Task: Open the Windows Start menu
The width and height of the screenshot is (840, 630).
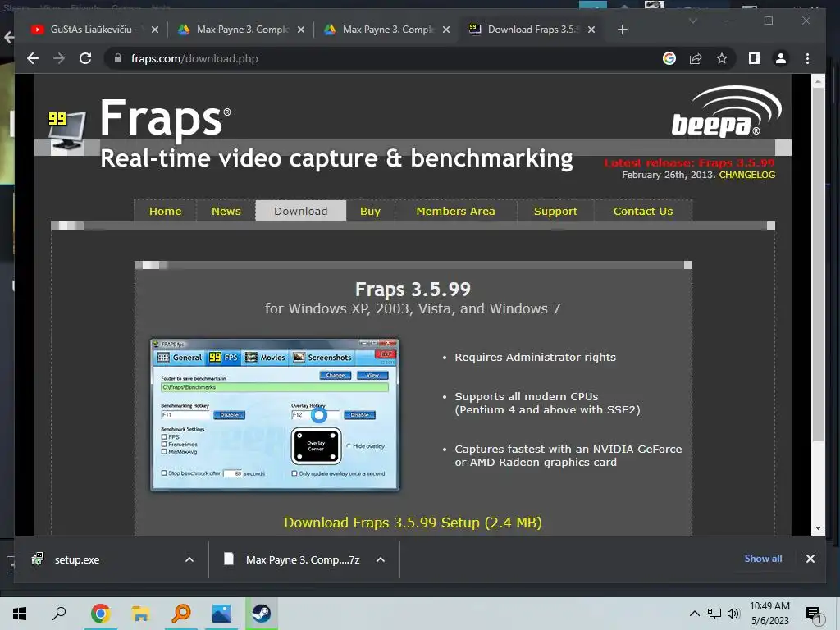Action: pyautogui.click(x=20, y=614)
